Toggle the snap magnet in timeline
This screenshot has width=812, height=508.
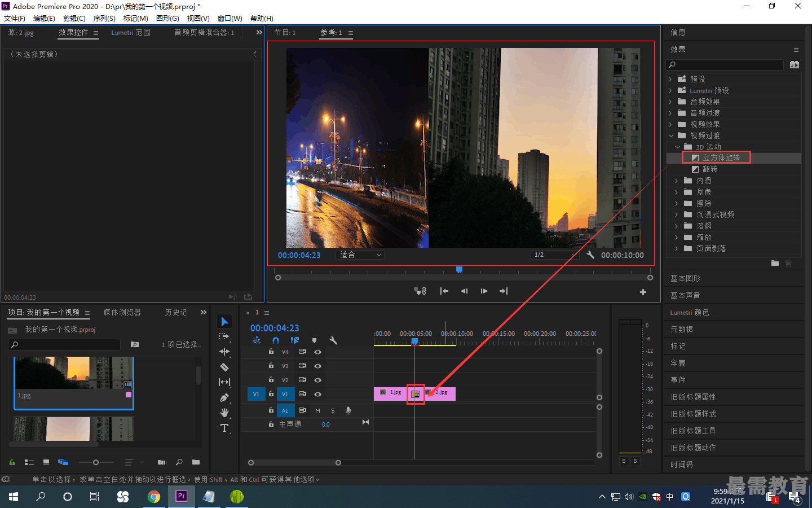[x=276, y=340]
